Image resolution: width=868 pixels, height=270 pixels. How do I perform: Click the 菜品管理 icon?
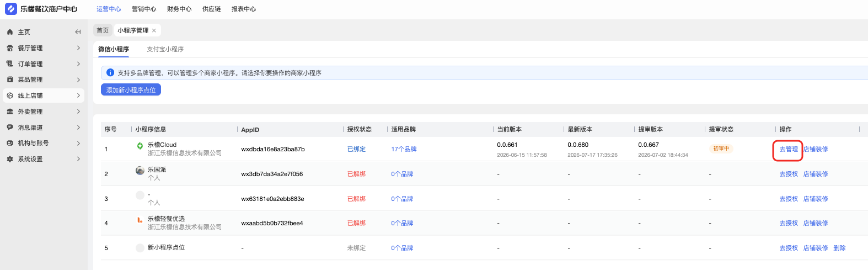10,80
